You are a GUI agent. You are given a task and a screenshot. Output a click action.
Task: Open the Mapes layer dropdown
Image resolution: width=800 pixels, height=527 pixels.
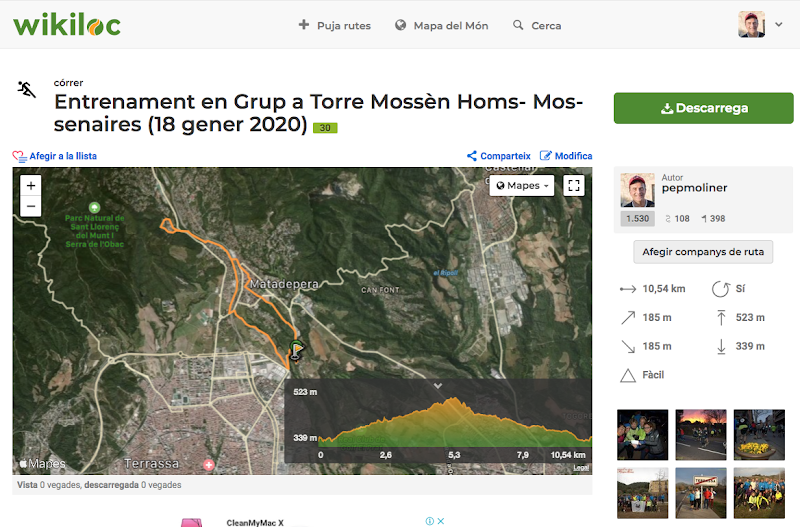(522, 186)
